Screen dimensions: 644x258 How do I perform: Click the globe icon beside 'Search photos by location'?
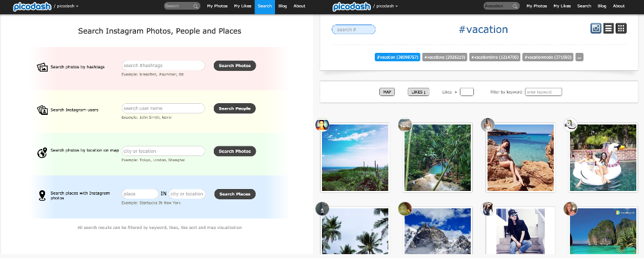[x=43, y=153]
